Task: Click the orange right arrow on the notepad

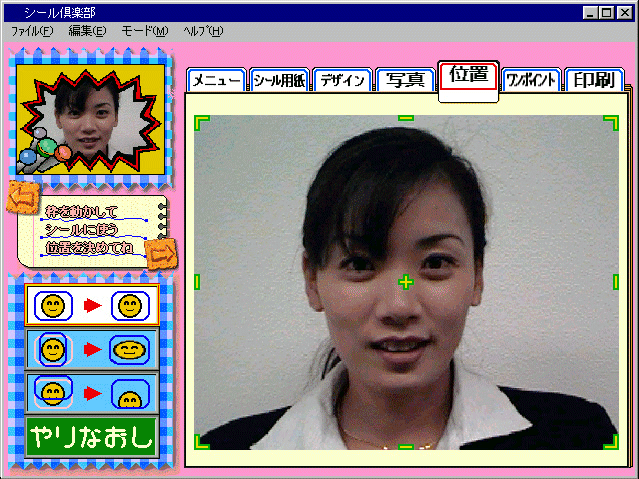Action: click(x=158, y=256)
